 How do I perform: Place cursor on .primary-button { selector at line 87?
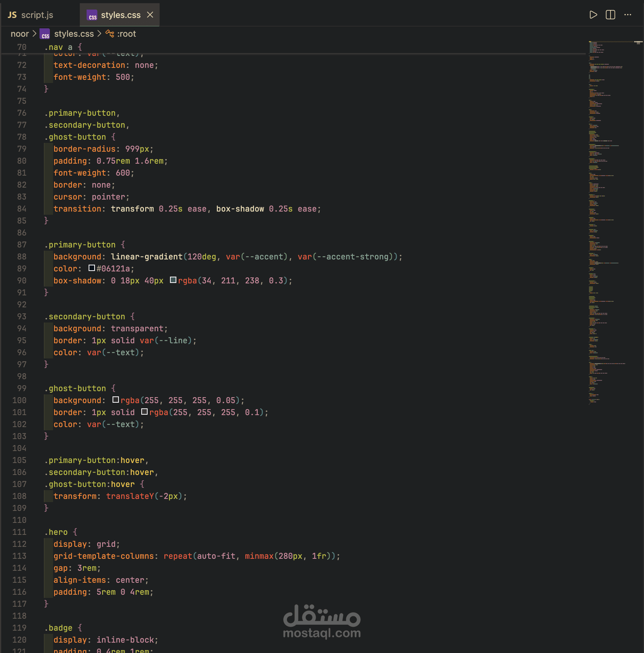pyautogui.click(x=85, y=245)
